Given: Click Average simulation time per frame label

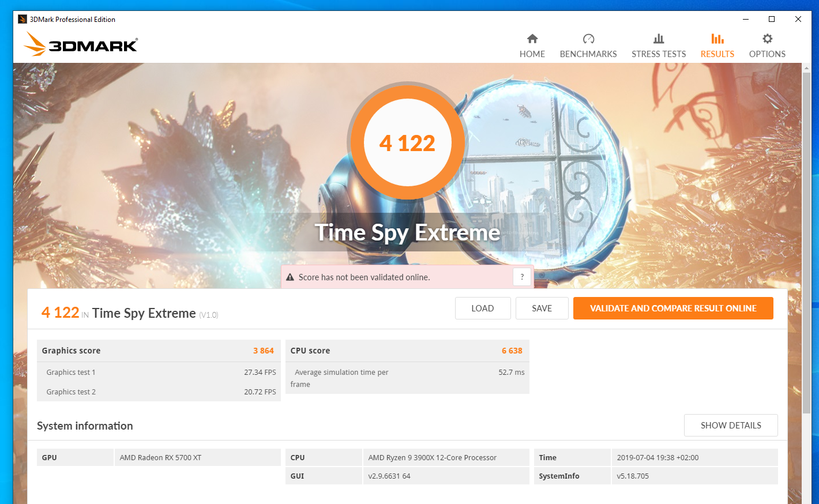Looking at the screenshot, I should click(x=339, y=378).
